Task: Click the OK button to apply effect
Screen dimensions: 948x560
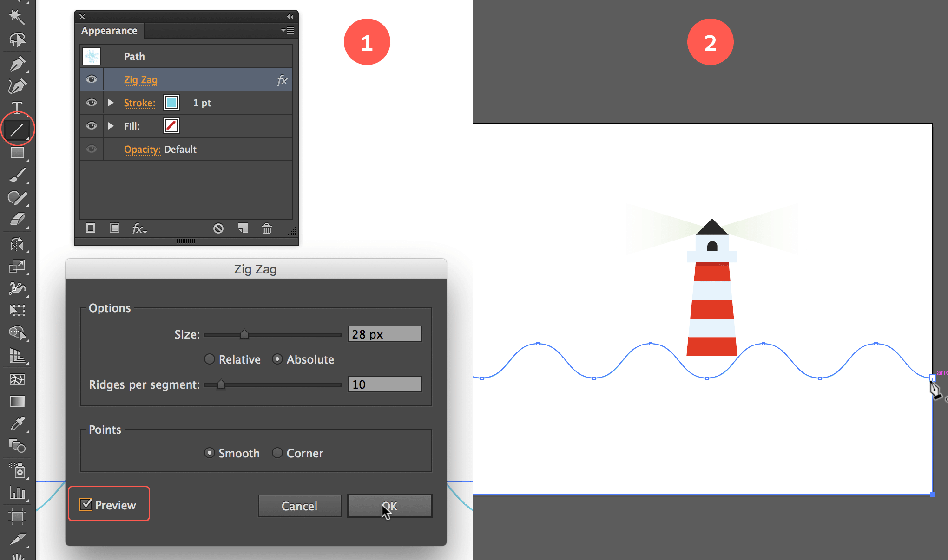Action: click(388, 506)
